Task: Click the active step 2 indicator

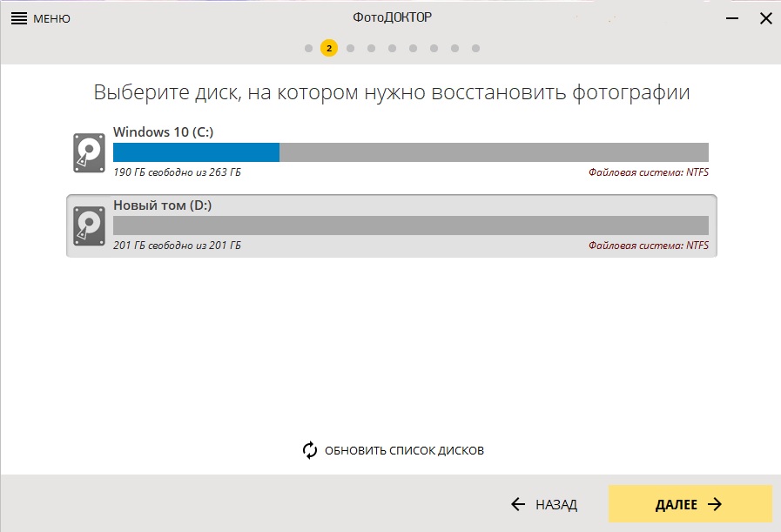Action: tap(329, 48)
